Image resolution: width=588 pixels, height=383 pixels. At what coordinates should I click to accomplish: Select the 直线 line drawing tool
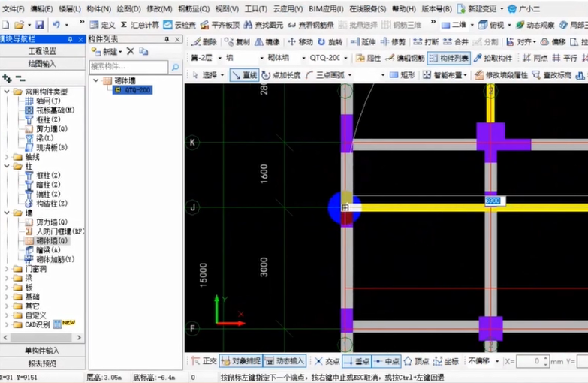(x=244, y=75)
